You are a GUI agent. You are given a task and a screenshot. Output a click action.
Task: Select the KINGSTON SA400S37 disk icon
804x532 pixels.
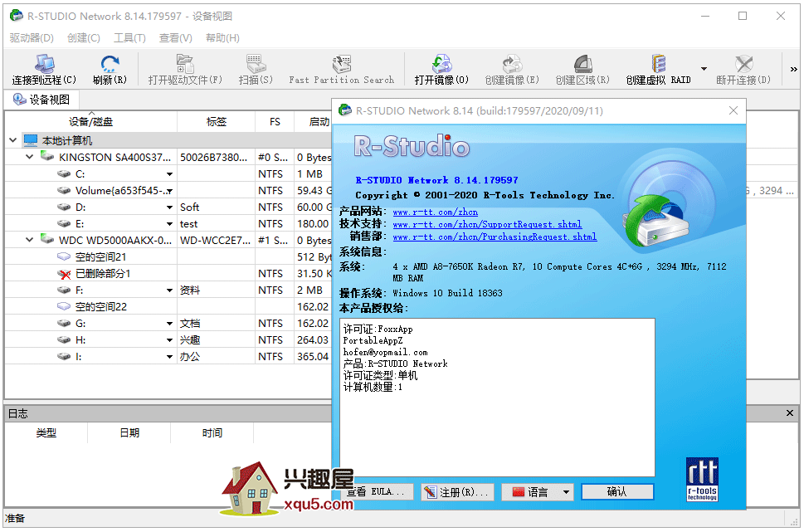(x=47, y=156)
